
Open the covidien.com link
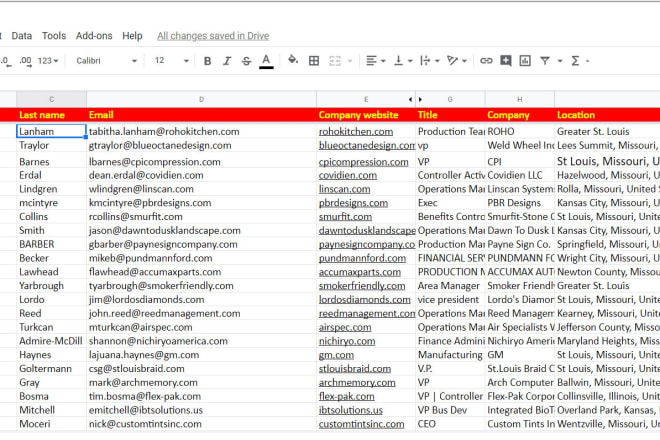[348, 176]
